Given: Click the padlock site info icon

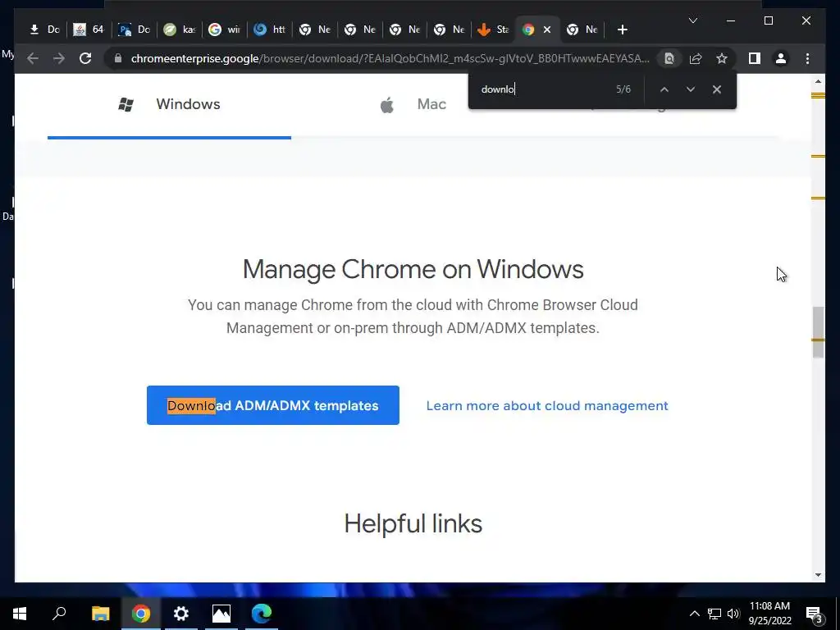Looking at the screenshot, I should click(118, 58).
